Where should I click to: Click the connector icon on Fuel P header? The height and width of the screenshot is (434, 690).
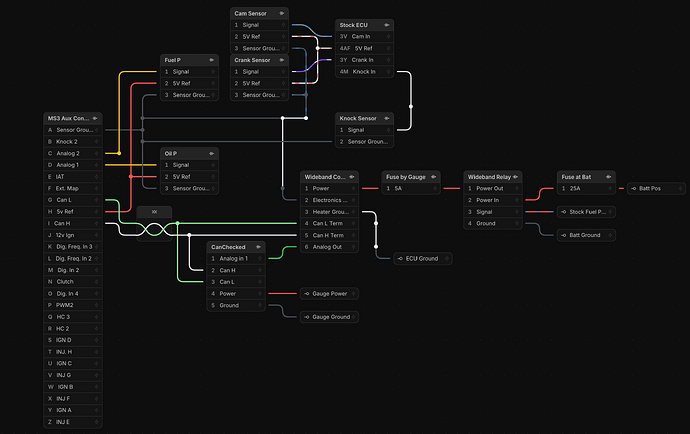[212, 60]
